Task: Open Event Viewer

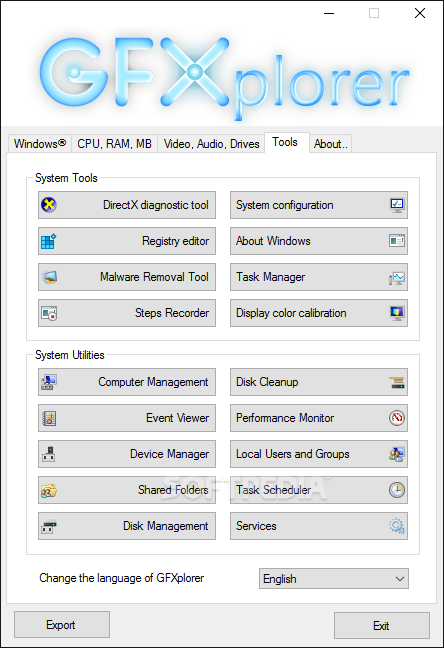Action: tap(127, 418)
